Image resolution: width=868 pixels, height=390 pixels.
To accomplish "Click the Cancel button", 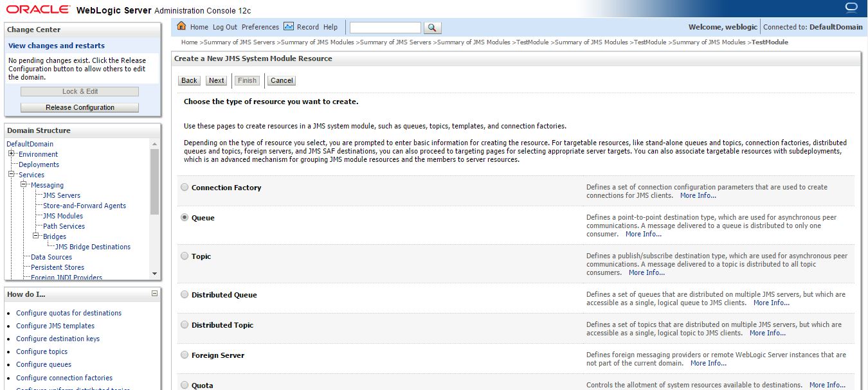I will [x=282, y=80].
